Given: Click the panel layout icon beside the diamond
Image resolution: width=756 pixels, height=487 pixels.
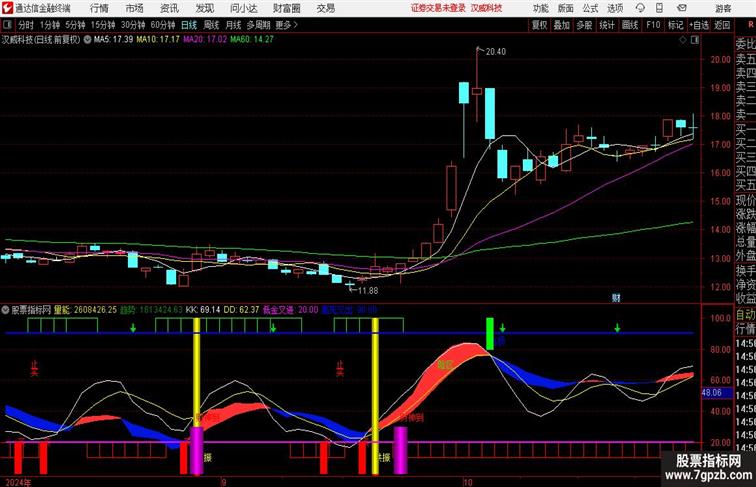Looking at the screenshot, I should pyautogui.click(x=695, y=40).
